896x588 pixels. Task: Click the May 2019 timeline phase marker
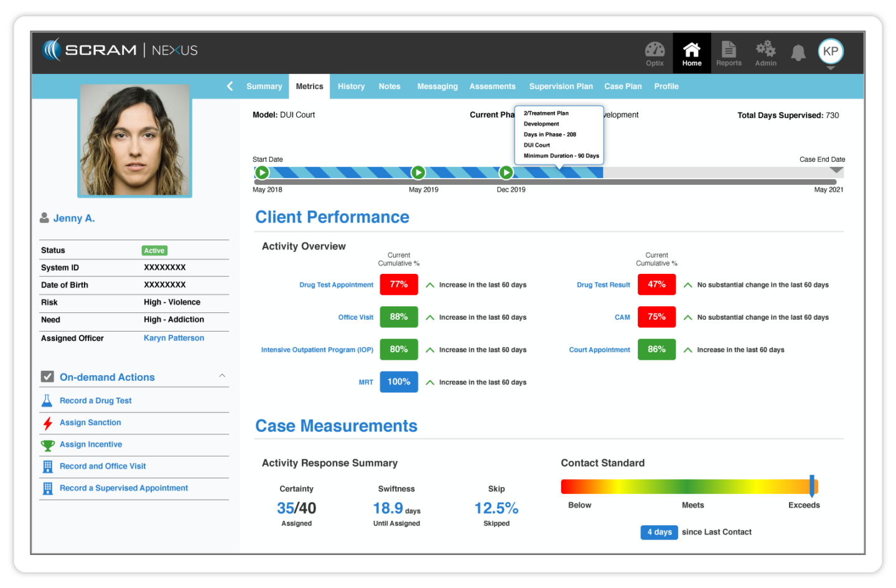[x=418, y=172]
